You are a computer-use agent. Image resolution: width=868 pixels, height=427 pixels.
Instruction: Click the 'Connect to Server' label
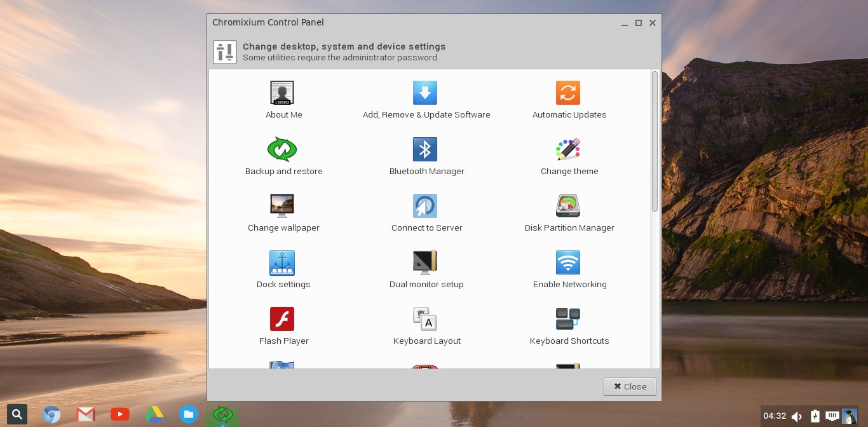point(427,228)
